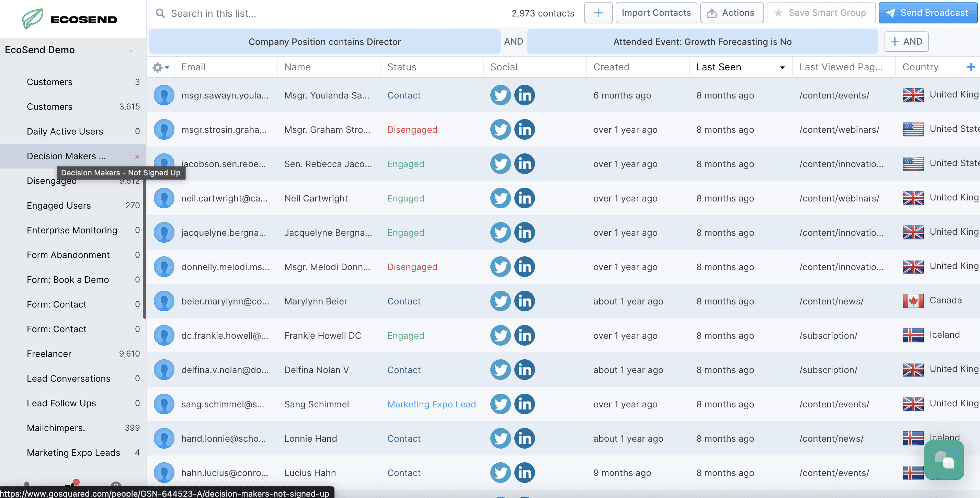
Task: Select Engaged Users smart group
Action: pos(59,206)
